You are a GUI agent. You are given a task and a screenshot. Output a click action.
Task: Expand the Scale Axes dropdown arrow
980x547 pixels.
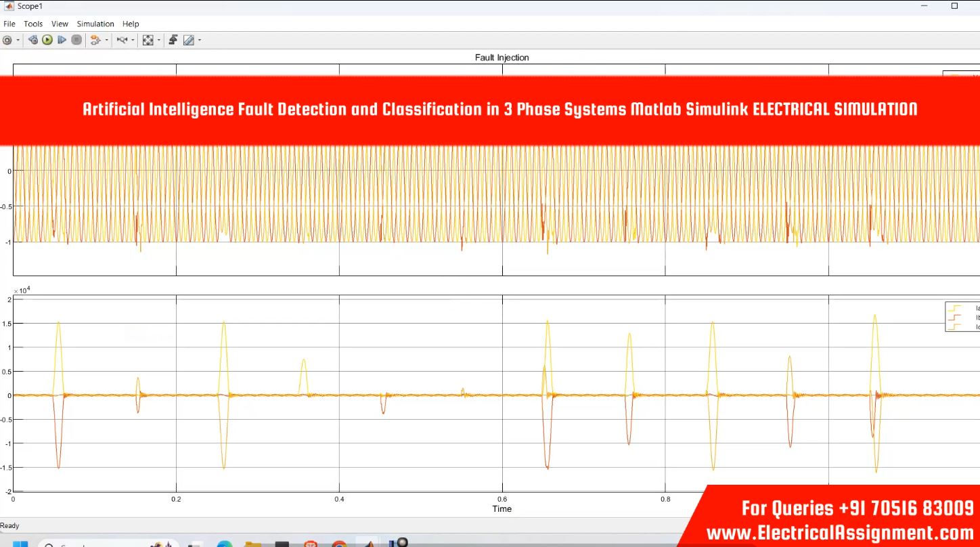point(159,40)
